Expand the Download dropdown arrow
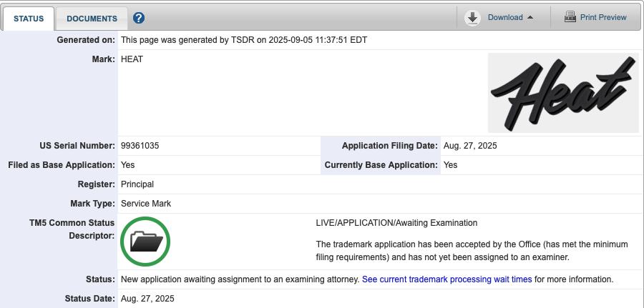The image size is (644, 308). [x=530, y=18]
